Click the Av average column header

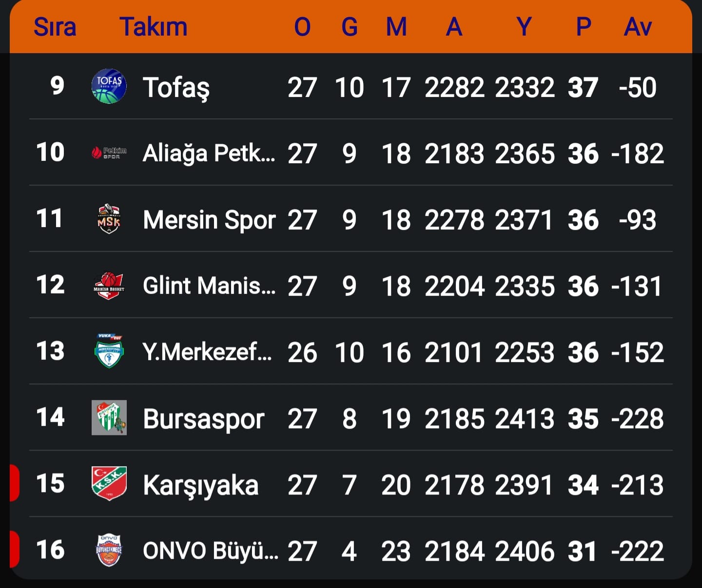[638, 27]
